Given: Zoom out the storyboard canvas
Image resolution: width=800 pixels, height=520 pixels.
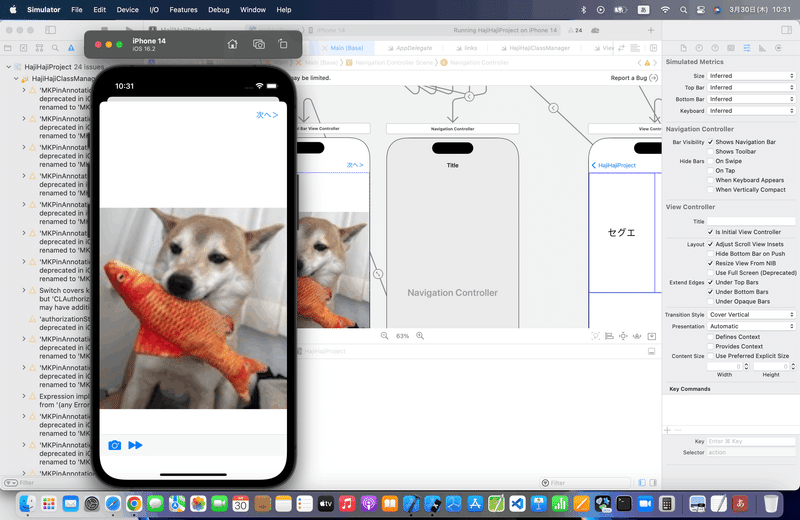Looking at the screenshot, I should (x=385, y=336).
